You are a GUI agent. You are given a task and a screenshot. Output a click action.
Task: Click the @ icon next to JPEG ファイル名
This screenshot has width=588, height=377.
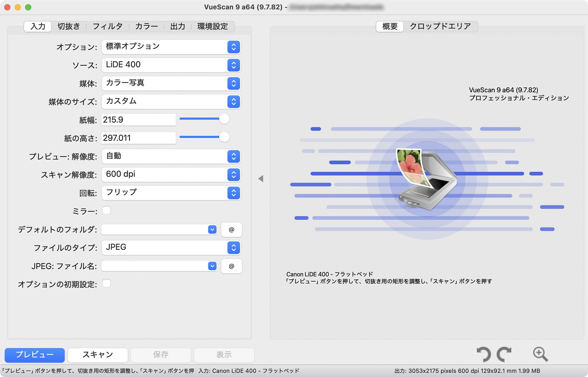click(x=231, y=266)
